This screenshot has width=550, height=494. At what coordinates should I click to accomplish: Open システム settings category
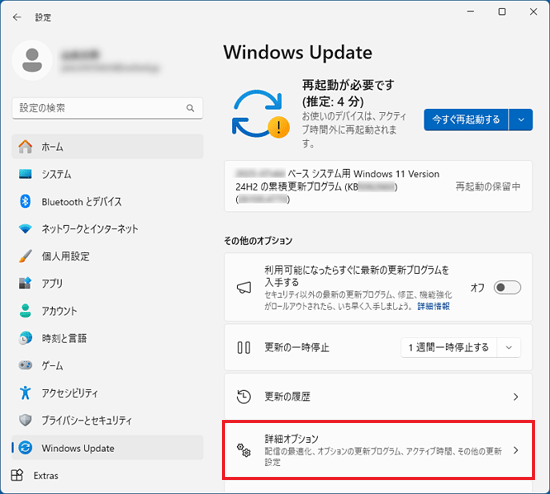[x=108, y=174]
